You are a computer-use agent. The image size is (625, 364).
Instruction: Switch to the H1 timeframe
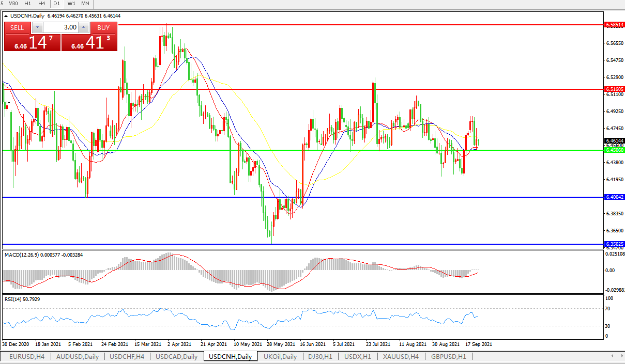pyautogui.click(x=28, y=4)
